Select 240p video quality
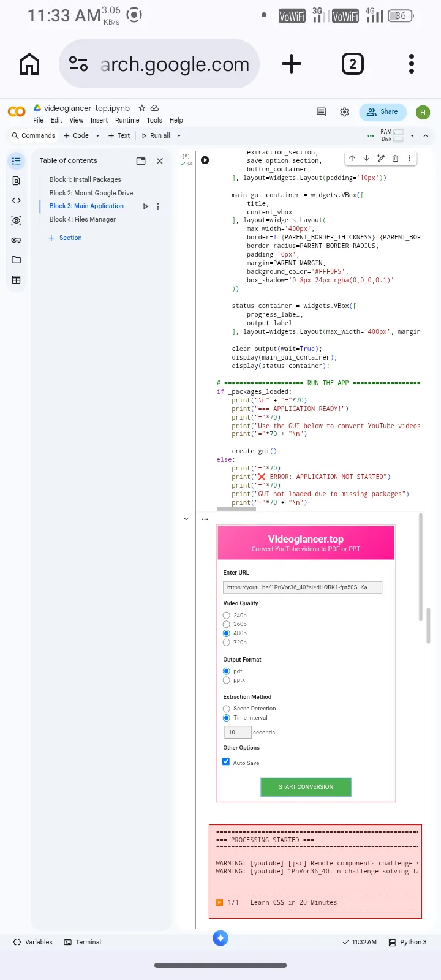 coord(227,616)
